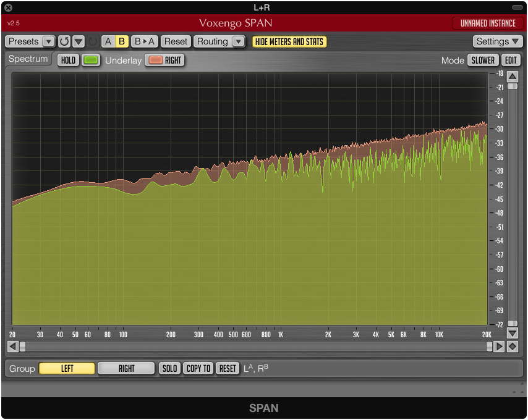The image size is (528, 420).
Task: Click the 'Voxengo SPAN' title text
Action: [236, 23]
